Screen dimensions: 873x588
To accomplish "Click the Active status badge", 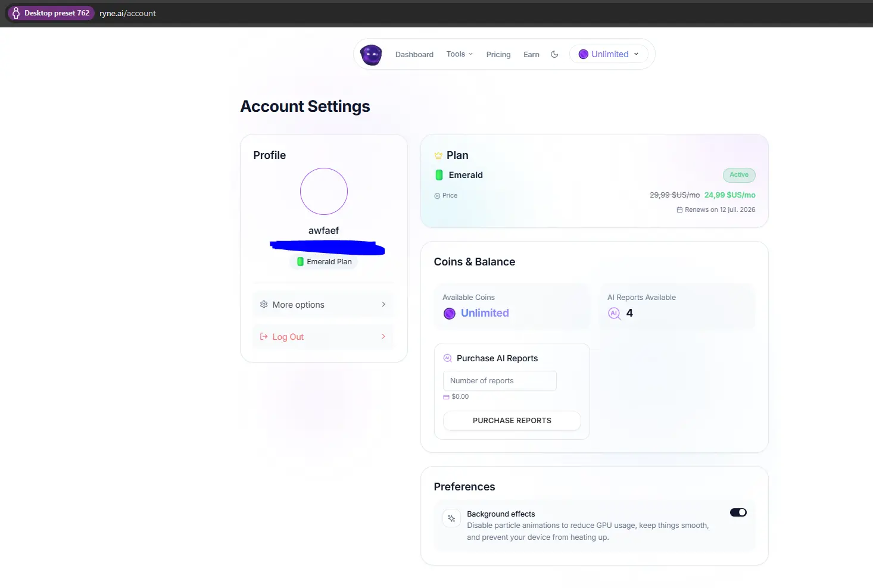I will pos(739,175).
